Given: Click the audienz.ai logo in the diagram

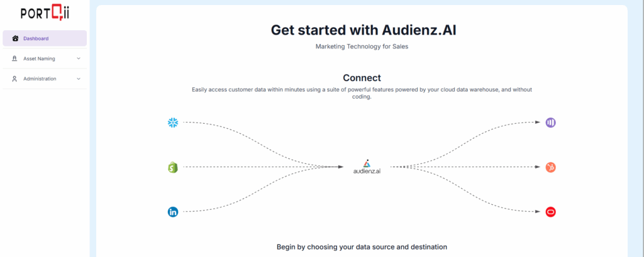Looking at the screenshot, I should [x=367, y=167].
